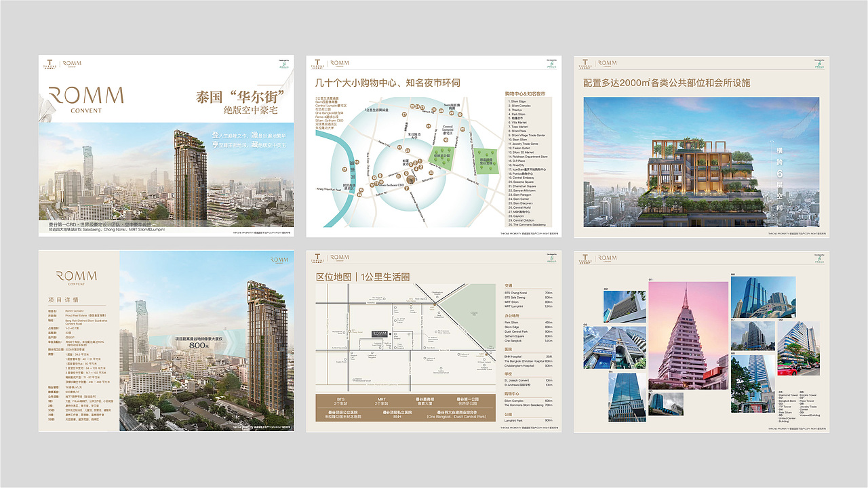Select the 办公场所 section heading

(512, 316)
